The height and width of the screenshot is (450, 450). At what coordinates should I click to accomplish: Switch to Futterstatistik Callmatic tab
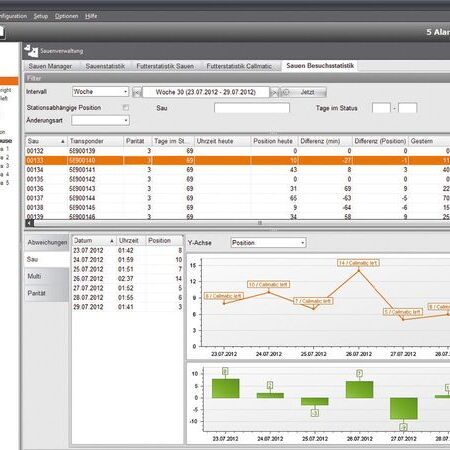[239, 66]
